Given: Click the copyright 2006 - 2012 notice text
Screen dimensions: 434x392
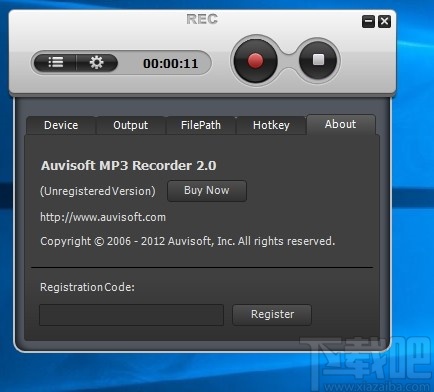Looking at the screenshot, I should (188, 241).
